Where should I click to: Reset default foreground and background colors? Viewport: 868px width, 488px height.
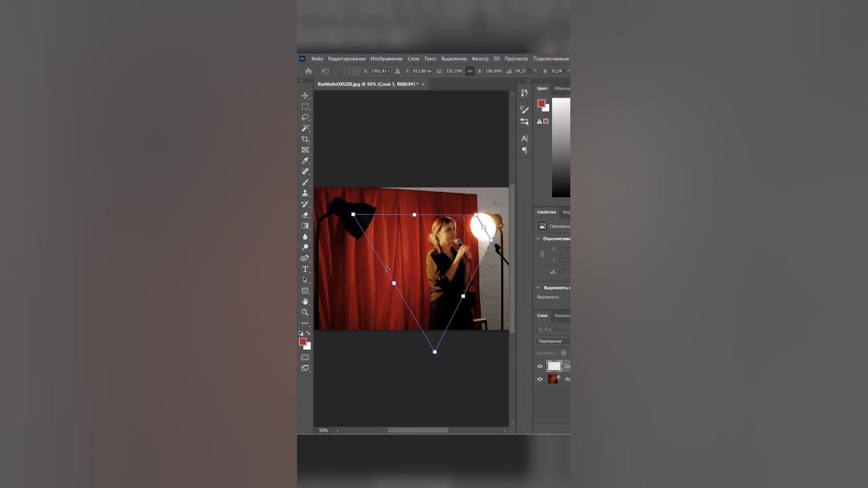pos(302,333)
